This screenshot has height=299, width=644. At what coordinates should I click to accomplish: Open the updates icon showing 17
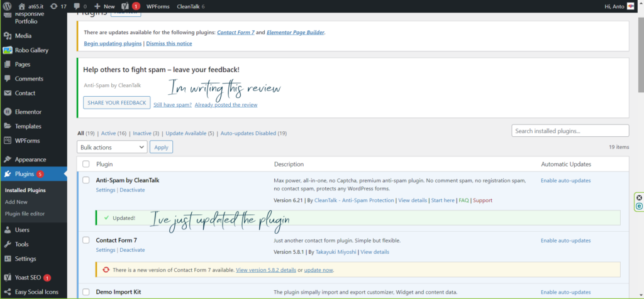[54, 6]
